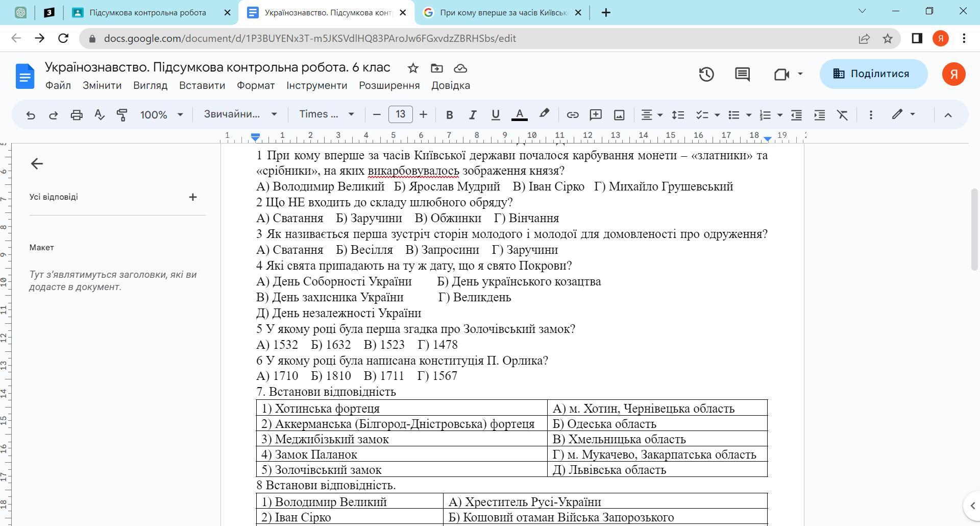Open the highlight color pen tool
The height and width of the screenshot is (526, 980).
tap(544, 115)
